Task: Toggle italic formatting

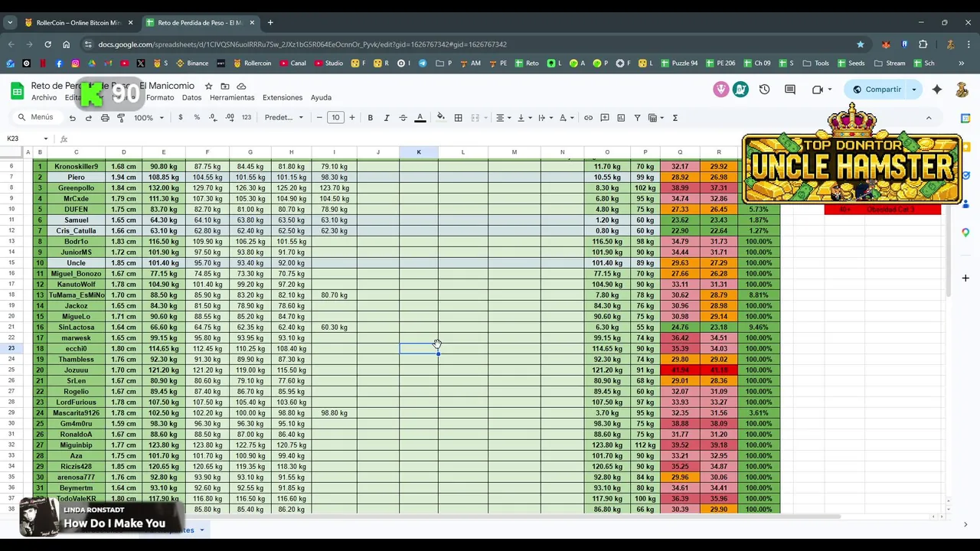Action: [387, 118]
